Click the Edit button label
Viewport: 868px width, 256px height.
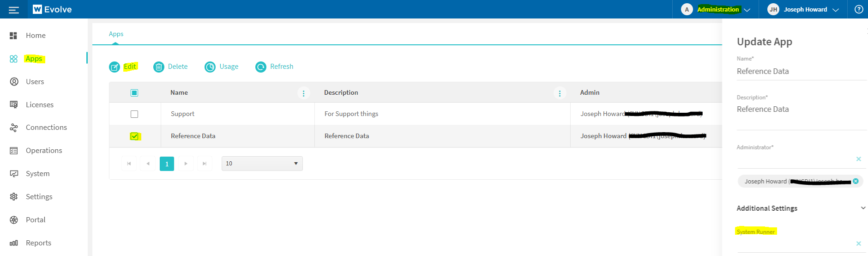(x=130, y=67)
